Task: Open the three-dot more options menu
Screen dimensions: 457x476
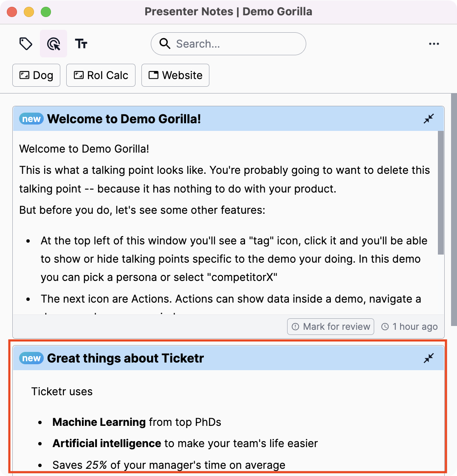Action: click(x=434, y=44)
